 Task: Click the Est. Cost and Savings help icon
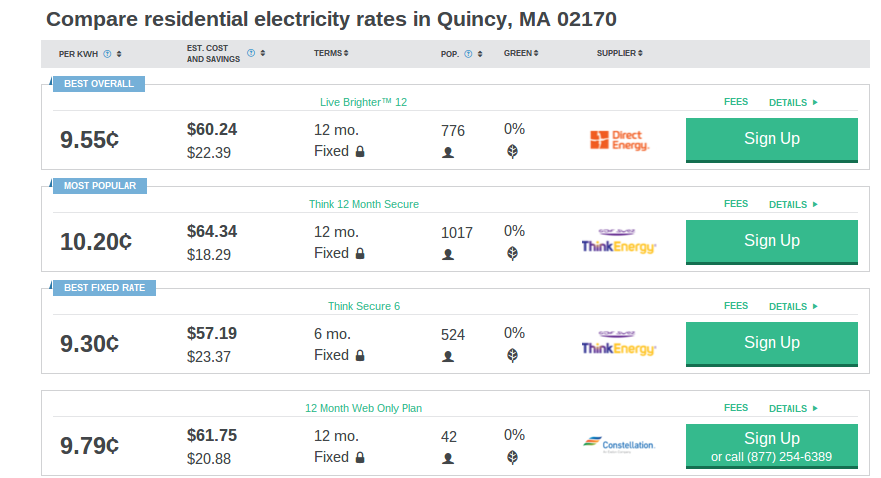coord(251,53)
